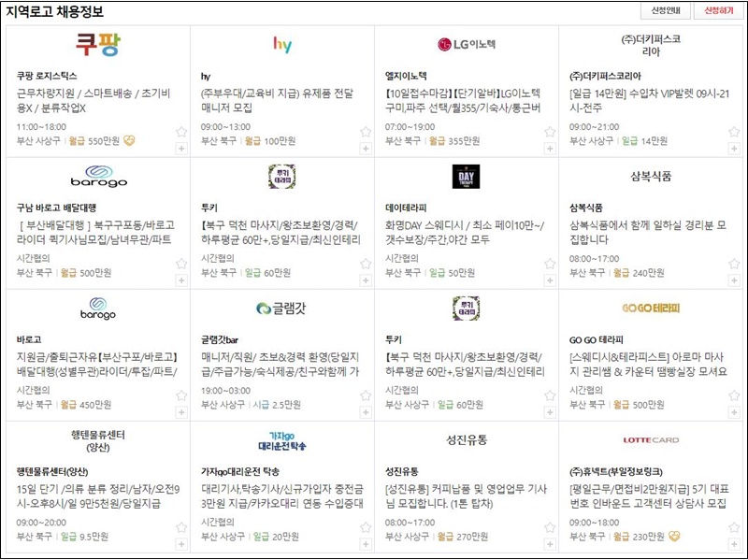Click plus icon on 데이테라피 card
748x560 pixels.
550,280
